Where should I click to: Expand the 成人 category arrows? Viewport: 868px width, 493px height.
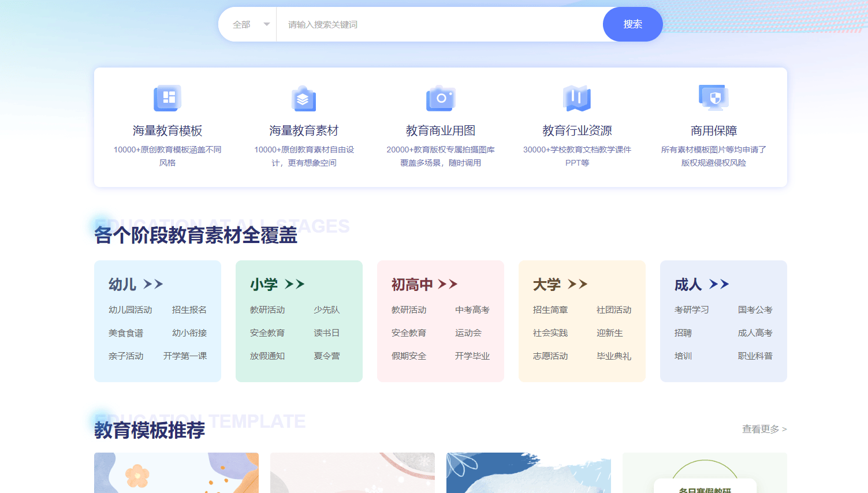(x=719, y=284)
